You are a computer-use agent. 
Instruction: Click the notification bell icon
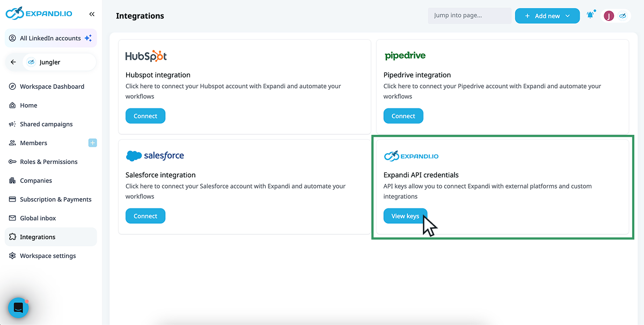click(590, 16)
